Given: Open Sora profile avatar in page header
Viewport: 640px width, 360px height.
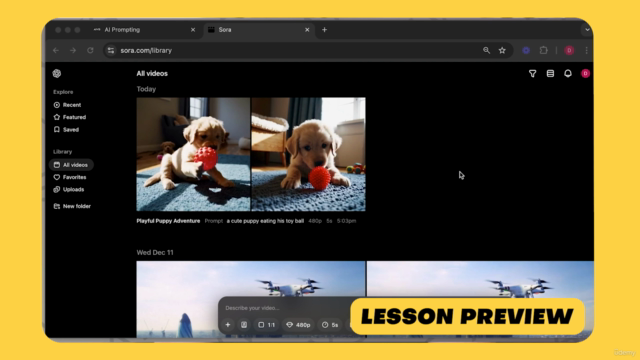Looking at the screenshot, I should tap(585, 73).
